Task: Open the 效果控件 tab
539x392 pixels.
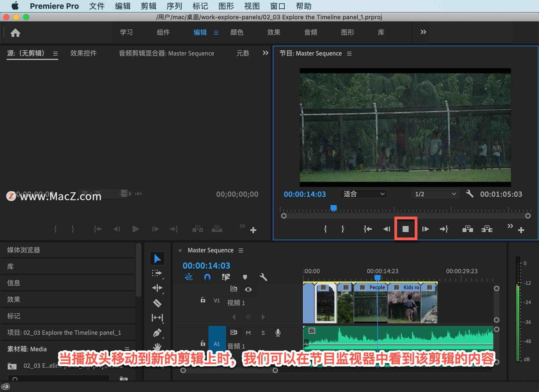Action: click(x=83, y=53)
